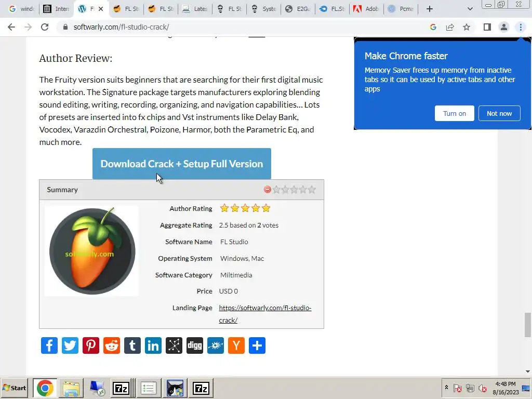Share page on Tumblr icon

pyautogui.click(x=132, y=345)
